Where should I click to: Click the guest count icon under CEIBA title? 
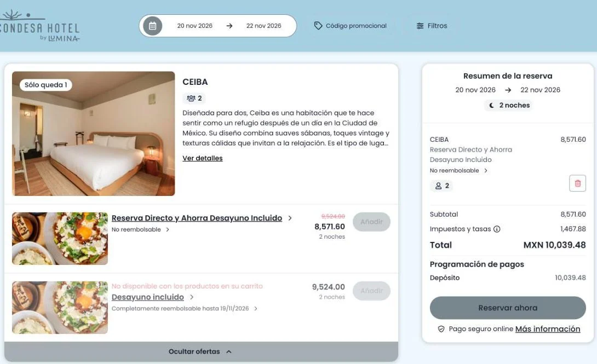tap(191, 98)
